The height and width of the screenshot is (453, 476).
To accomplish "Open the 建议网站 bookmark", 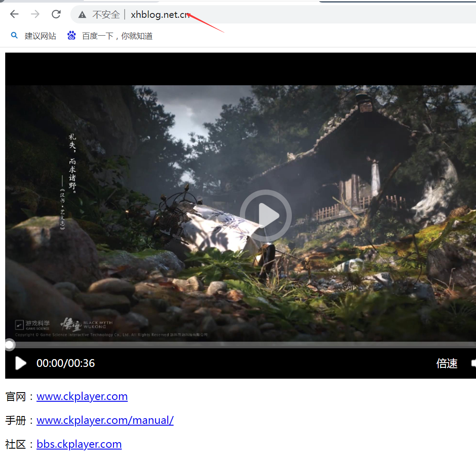I will tap(40, 36).
